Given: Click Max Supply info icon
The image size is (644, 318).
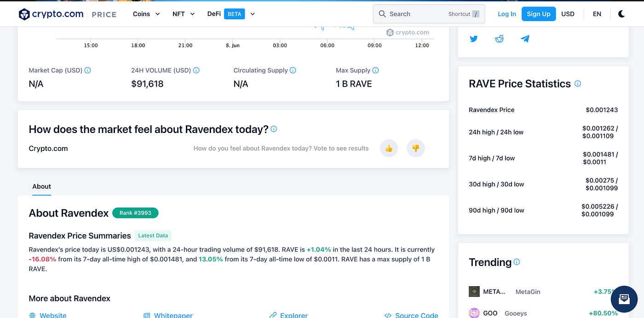Looking at the screenshot, I should pos(375,70).
